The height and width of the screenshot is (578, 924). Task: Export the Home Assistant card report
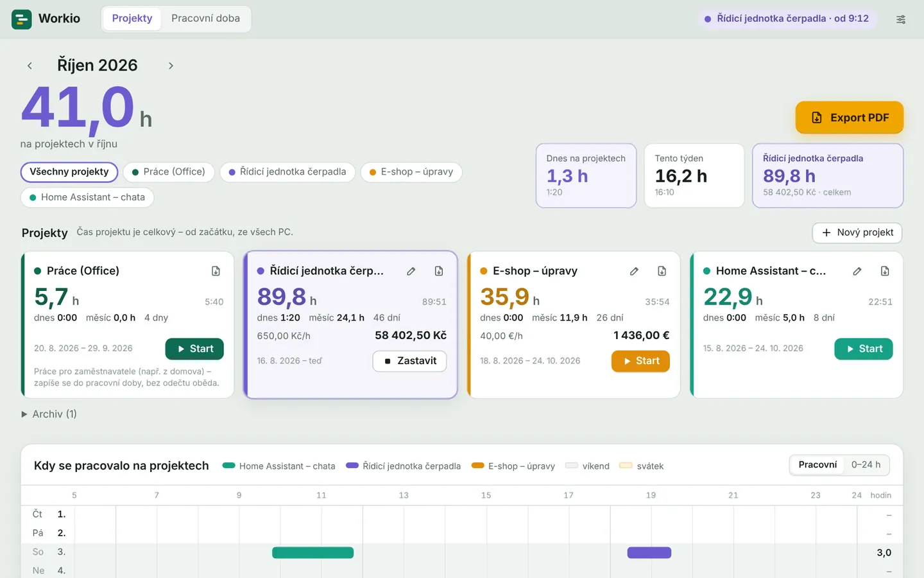pos(885,271)
